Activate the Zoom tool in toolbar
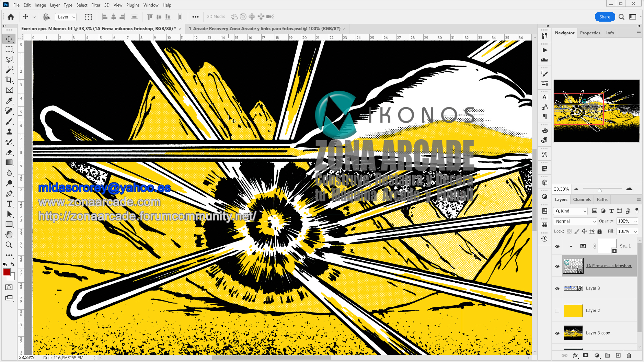Viewport: 644px width, 362px height. pos(9,245)
